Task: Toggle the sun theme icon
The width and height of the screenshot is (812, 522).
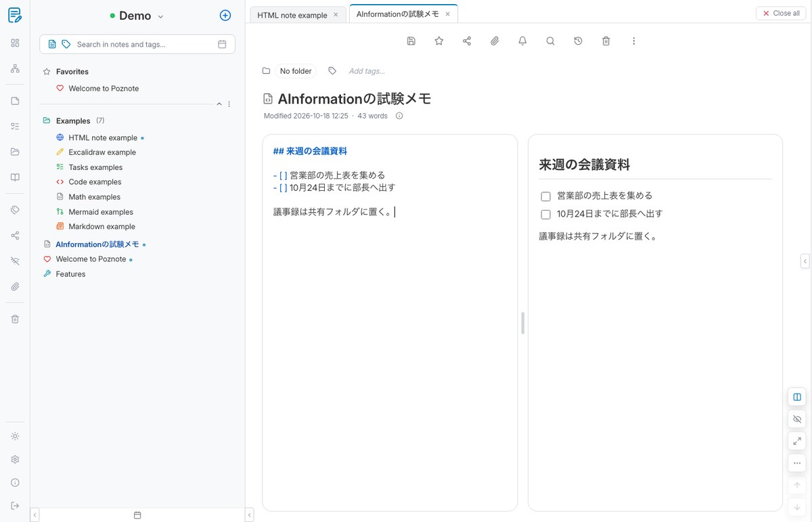Action: point(15,436)
